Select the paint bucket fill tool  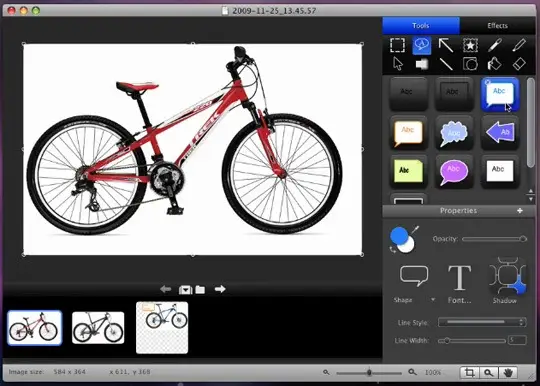[495, 64]
